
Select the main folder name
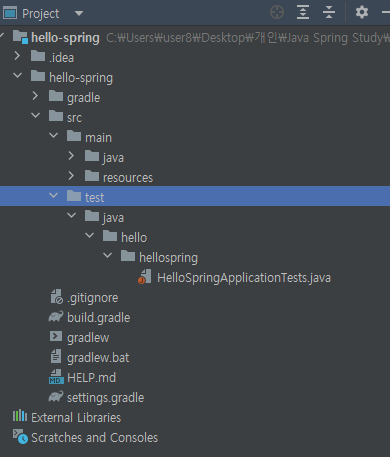pyautogui.click(x=98, y=138)
